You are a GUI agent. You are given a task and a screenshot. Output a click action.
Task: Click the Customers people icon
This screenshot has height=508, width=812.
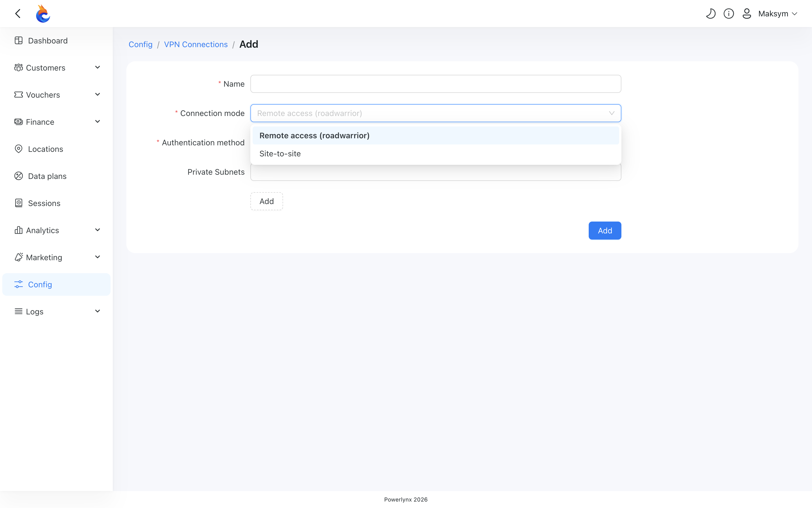point(18,67)
